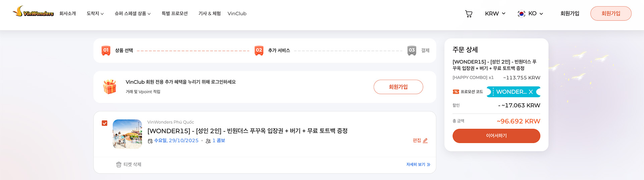Click the trash icon to delete ticket
Screen dimensions: 644x180
tap(119, 165)
